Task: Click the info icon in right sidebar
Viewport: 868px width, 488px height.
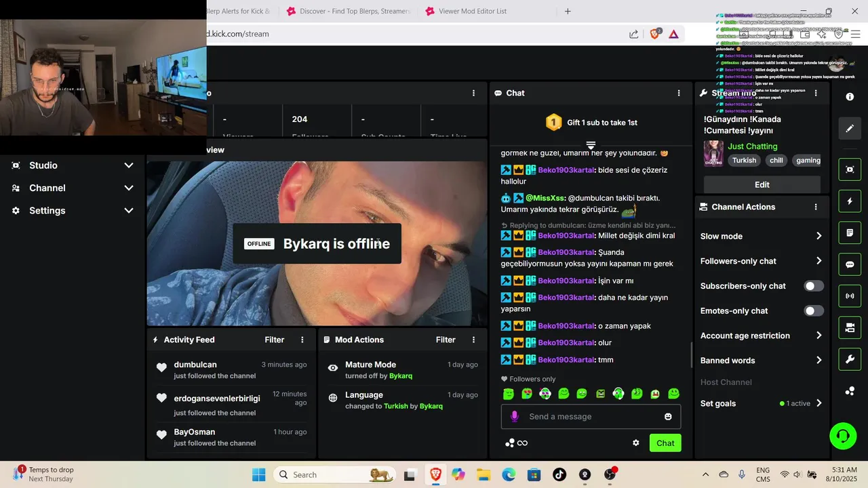Action: pyautogui.click(x=850, y=97)
